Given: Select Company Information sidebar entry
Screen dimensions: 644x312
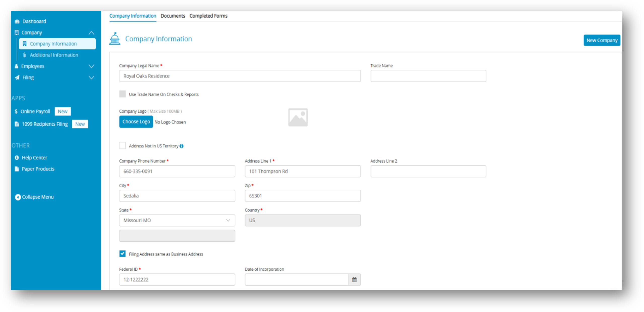Looking at the screenshot, I should (57, 44).
